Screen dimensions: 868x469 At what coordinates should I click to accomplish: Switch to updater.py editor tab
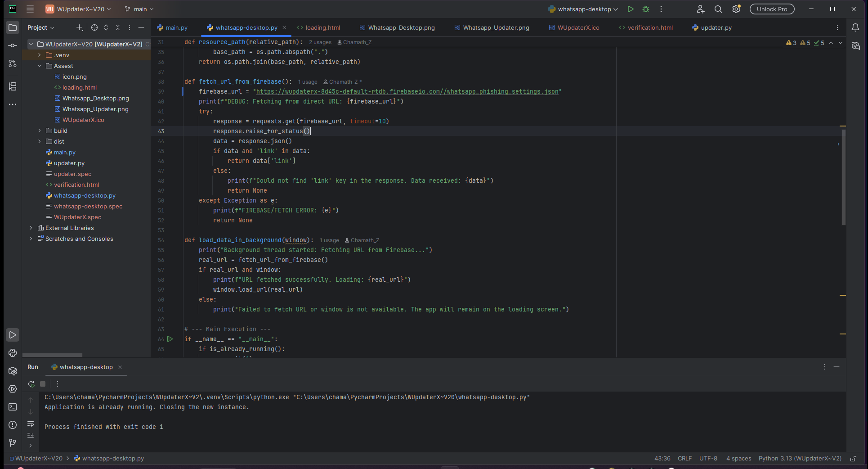point(712,27)
